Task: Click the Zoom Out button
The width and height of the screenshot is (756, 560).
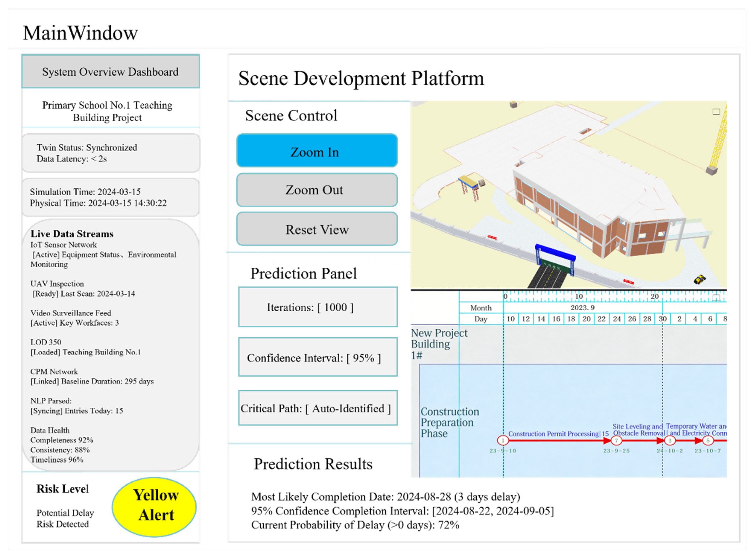Action: (317, 190)
